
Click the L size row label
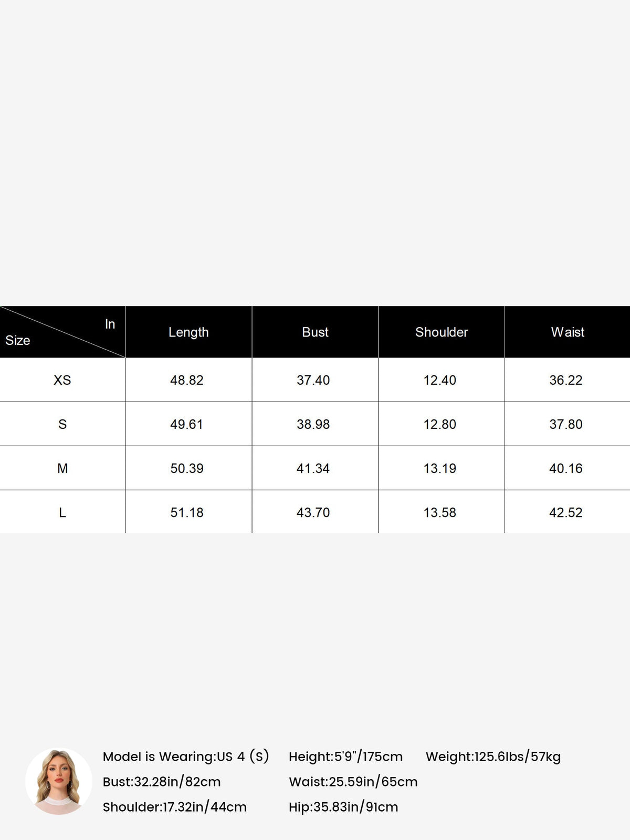click(62, 512)
